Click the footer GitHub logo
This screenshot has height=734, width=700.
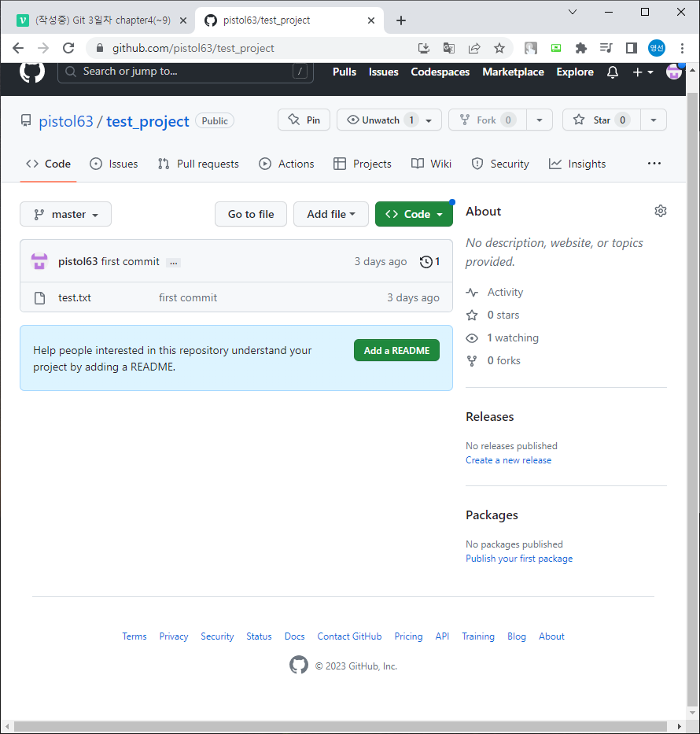[x=299, y=665]
